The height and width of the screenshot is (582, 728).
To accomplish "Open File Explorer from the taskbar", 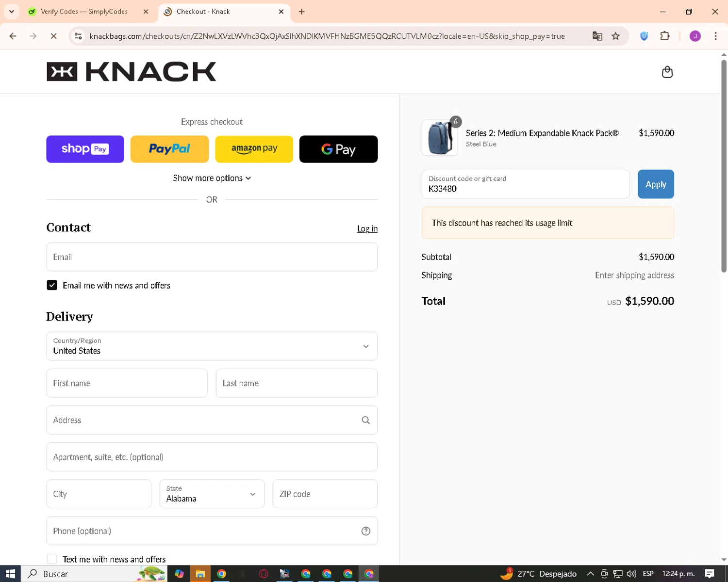I will pos(200,574).
